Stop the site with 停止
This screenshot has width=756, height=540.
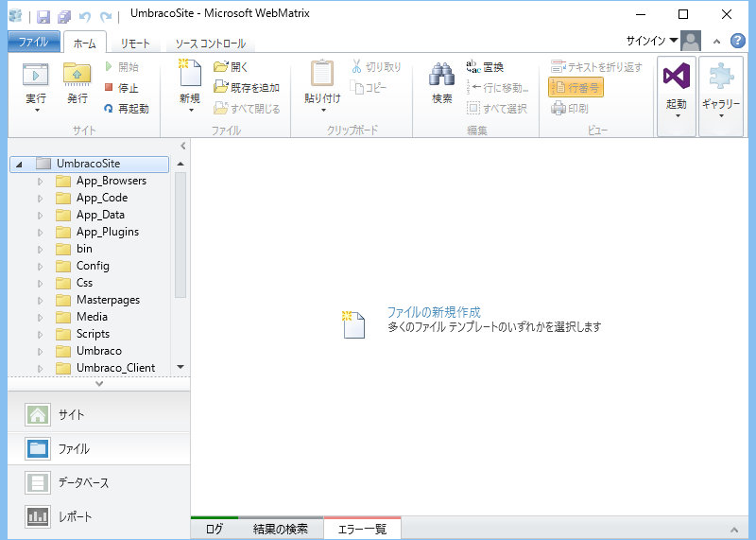point(122,88)
